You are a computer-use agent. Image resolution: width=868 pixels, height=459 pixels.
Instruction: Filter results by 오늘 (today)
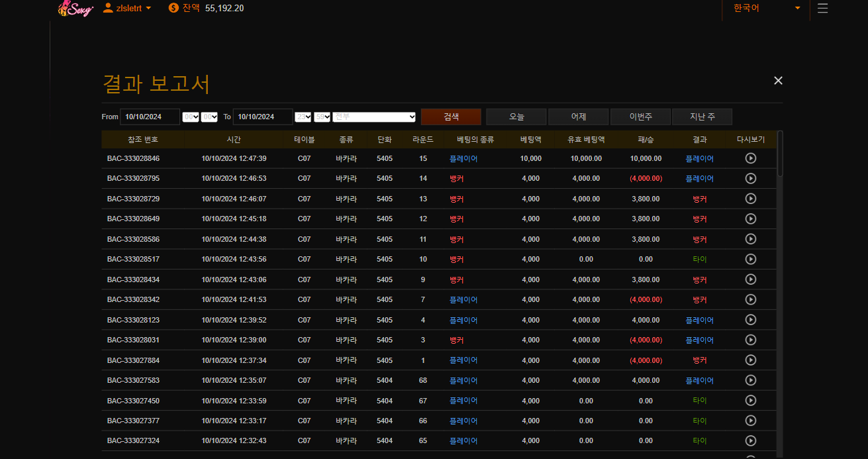[x=516, y=117]
